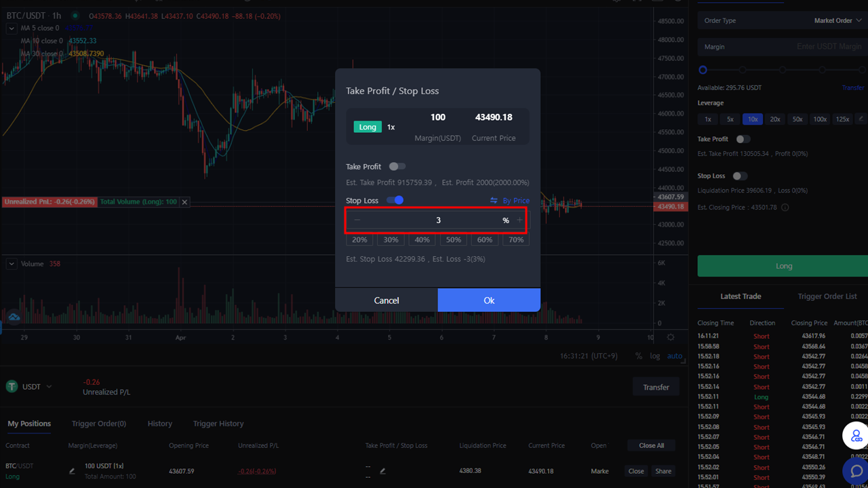Select the active 10x leverage button
This screenshot has width=868, height=488.
coord(753,119)
